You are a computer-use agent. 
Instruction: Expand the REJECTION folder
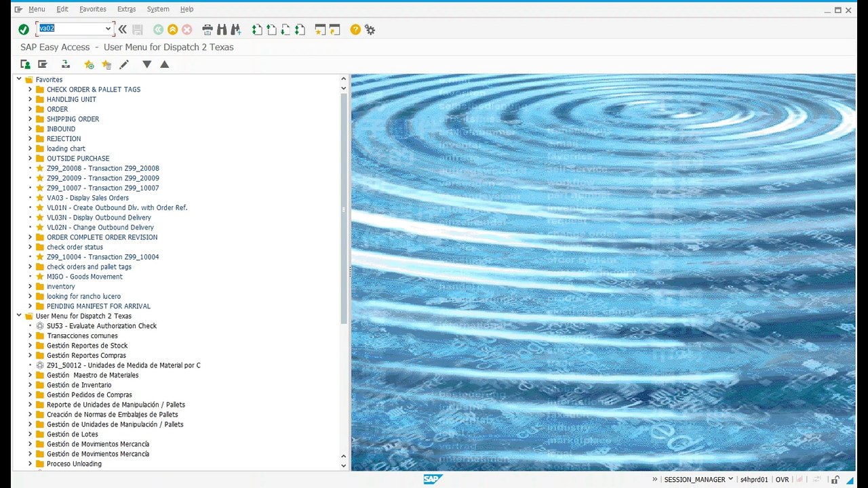[x=30, y=138]
